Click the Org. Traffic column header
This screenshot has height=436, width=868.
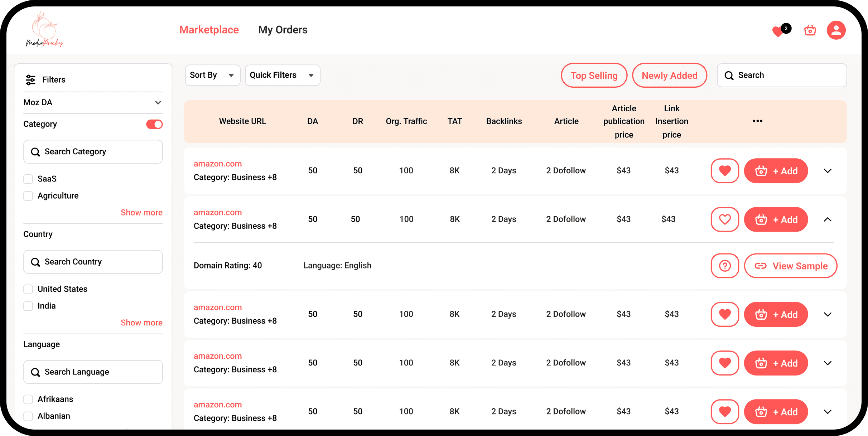click(x=406, y=121)
